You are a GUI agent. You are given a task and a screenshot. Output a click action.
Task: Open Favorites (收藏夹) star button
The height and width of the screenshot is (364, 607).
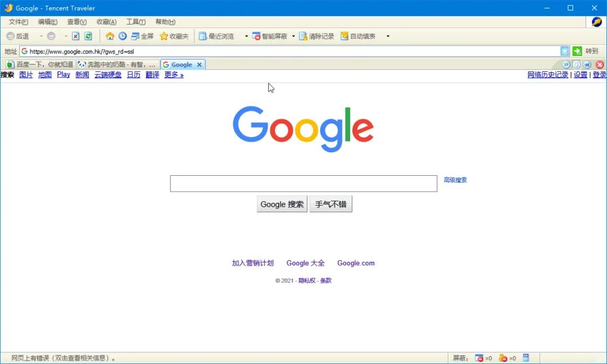tap(174, 36)
